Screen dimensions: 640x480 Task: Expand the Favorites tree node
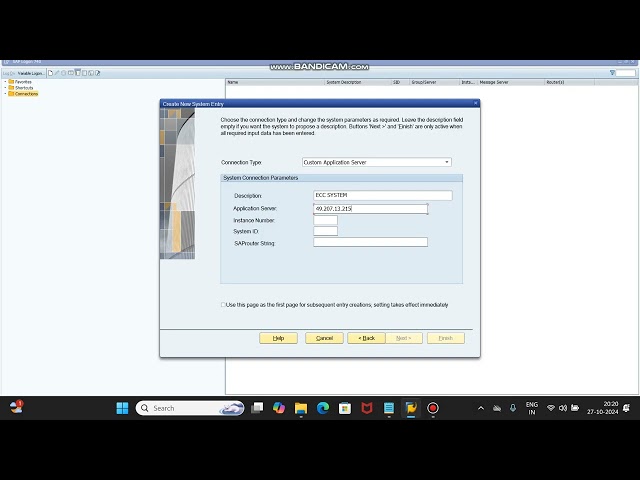(5, 82)
